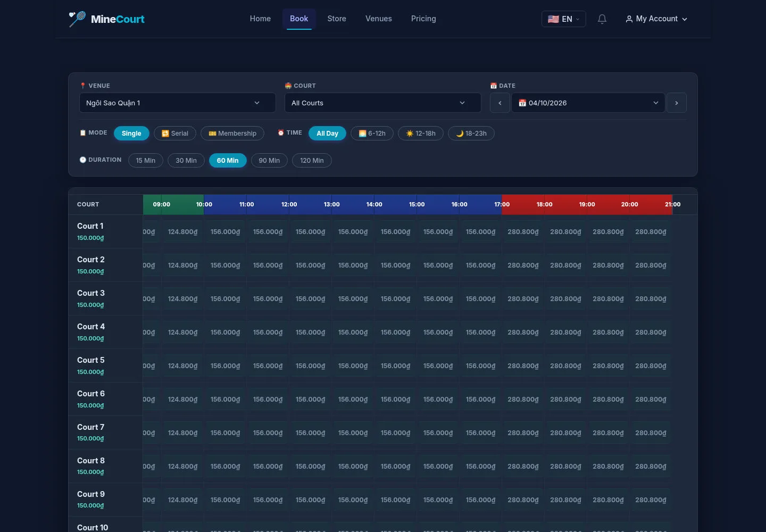
Task: Set duration to 120 Min
Action: [x=312, y=160]
